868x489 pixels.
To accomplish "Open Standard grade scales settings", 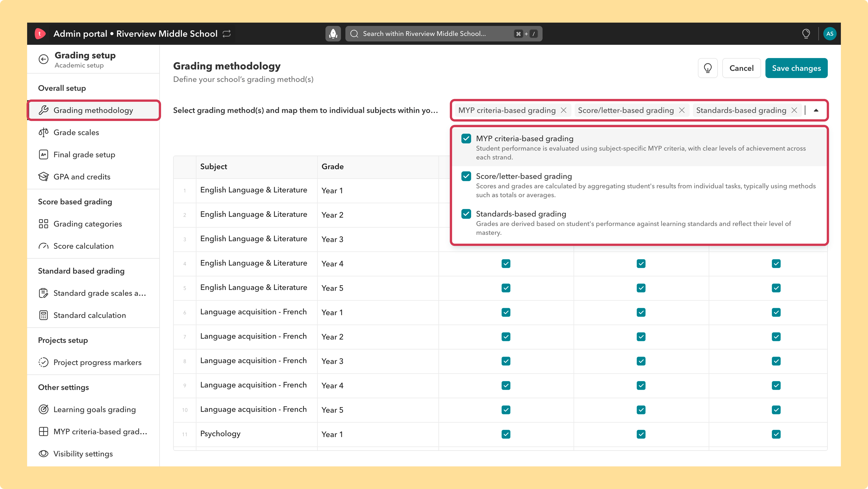I will pyautogui.click(x=94, y=293).
